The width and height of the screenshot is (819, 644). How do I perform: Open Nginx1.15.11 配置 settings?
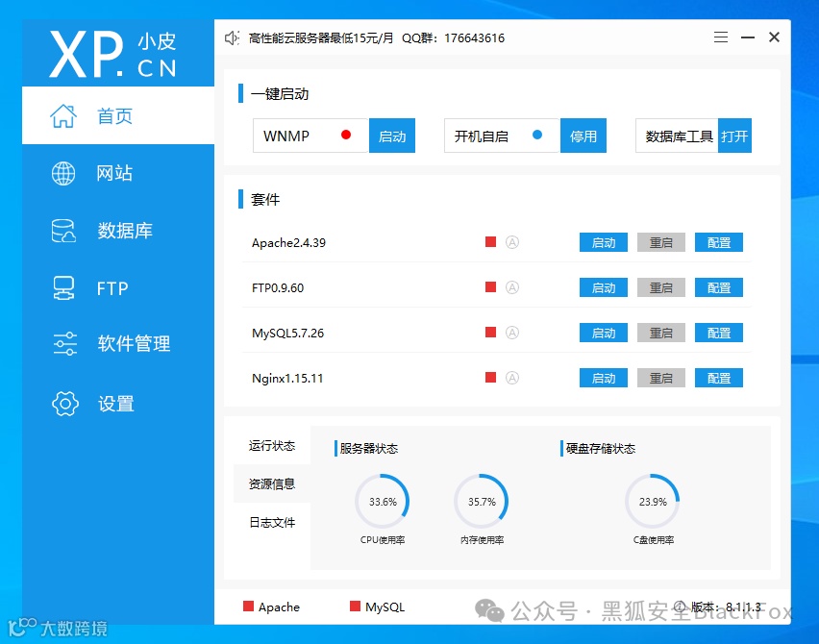pyautogui.click(x=719, y=378)
